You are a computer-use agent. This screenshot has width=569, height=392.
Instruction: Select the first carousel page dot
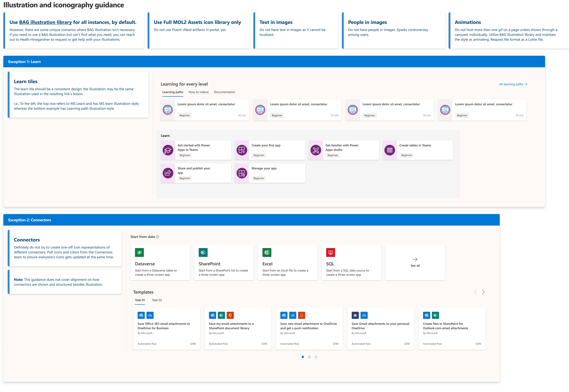(x=303, y=357)
